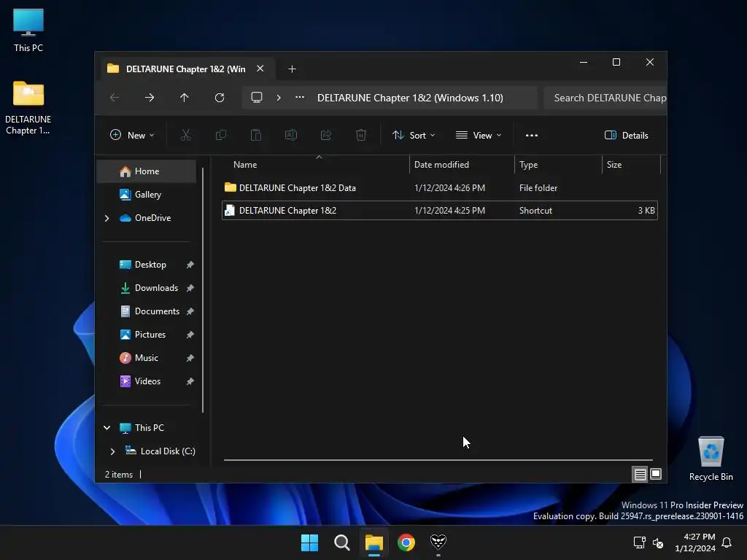Click the Copy icon in toolbar
Image resolution: width=747 pixels, height=560 pixels.
coord(221,135)
